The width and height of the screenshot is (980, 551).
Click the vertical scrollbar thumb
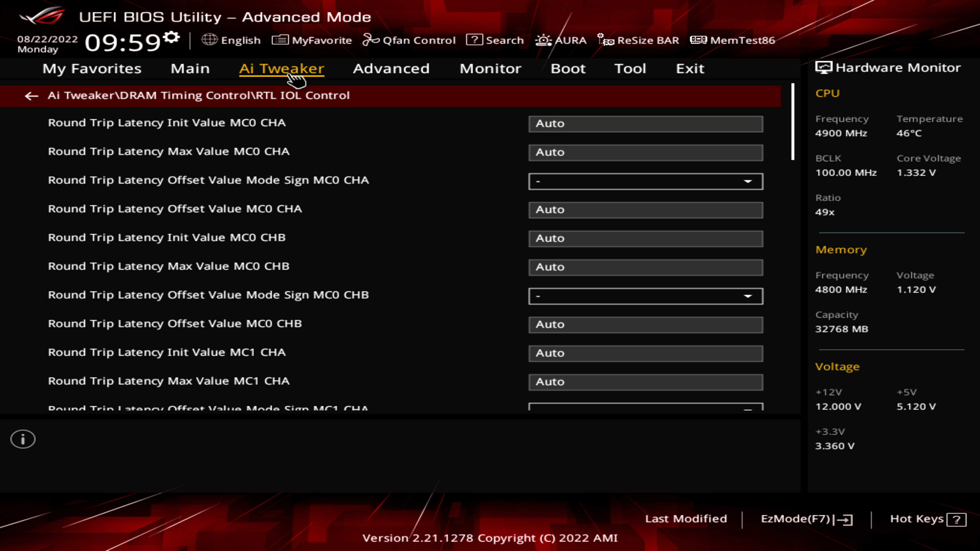[793, 122]
